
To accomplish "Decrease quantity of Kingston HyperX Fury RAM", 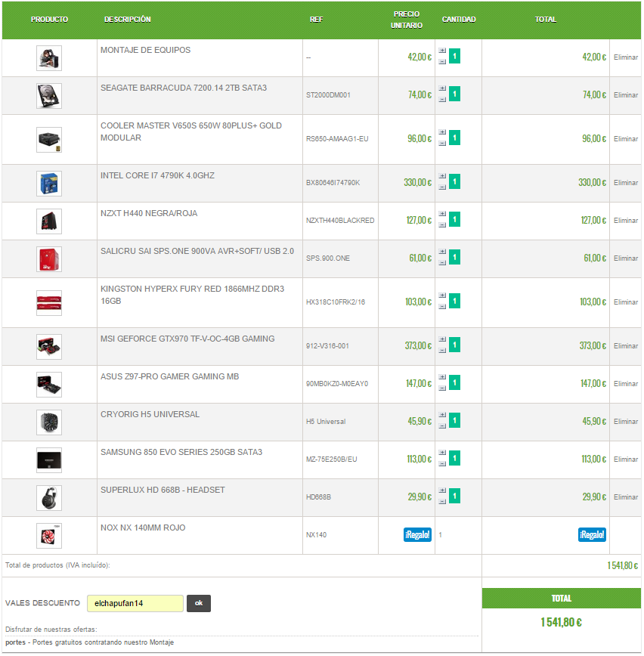I will point(442,307).
